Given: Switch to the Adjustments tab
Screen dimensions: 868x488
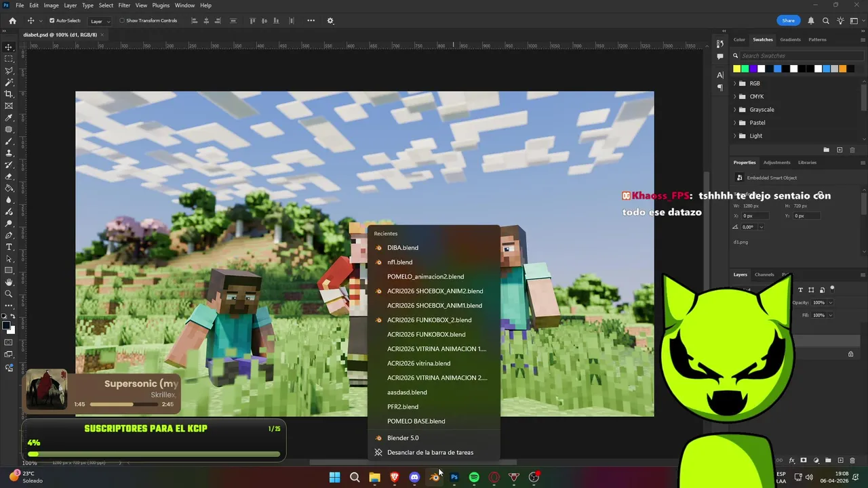Looking at the screenshot, I should 776,163.
